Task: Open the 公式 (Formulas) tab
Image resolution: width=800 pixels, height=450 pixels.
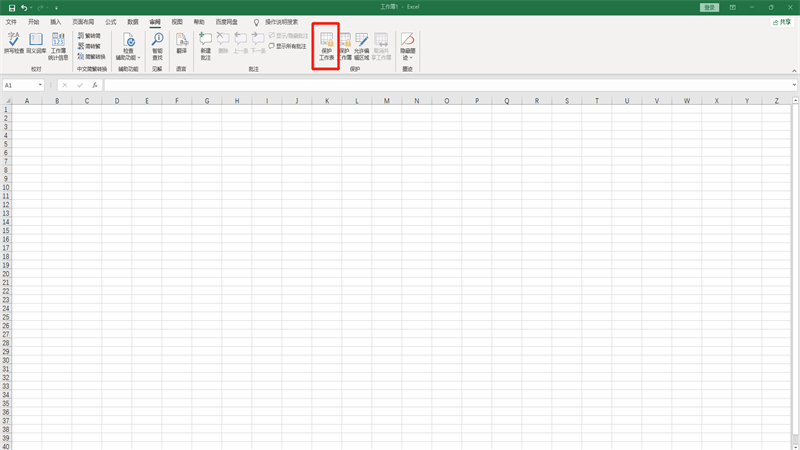Action: click(110, 21)
